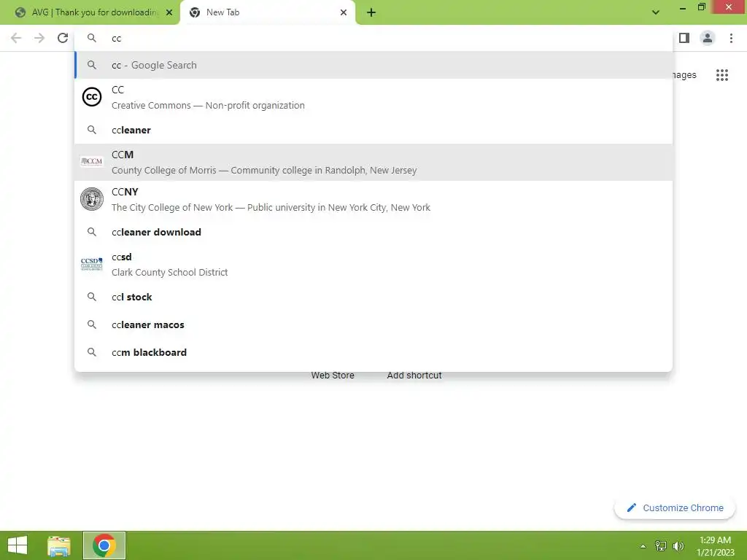Click the volume speaker tray icon
747x560 pixels.
pos(678,546)
